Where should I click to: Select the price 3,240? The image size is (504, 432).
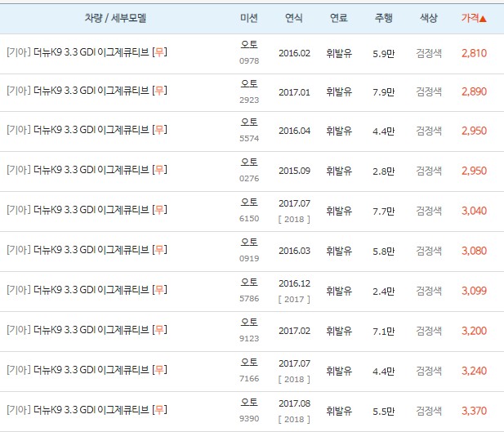pos(474,371)
